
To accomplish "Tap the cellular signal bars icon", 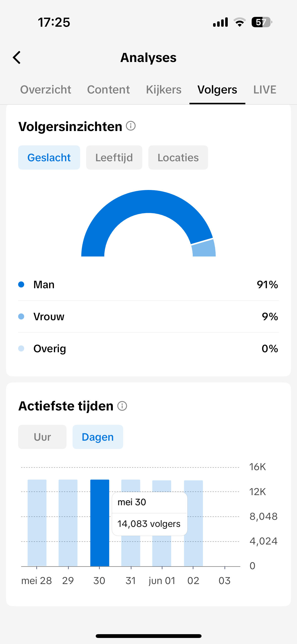I will 220,22.
